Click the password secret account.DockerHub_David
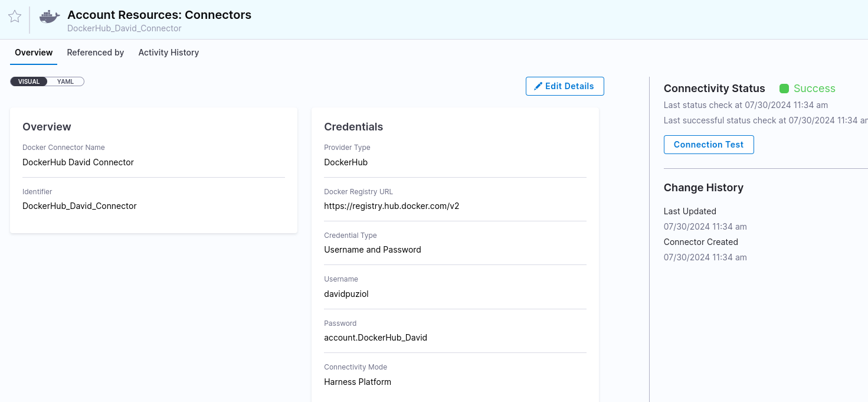 point(375,338)
